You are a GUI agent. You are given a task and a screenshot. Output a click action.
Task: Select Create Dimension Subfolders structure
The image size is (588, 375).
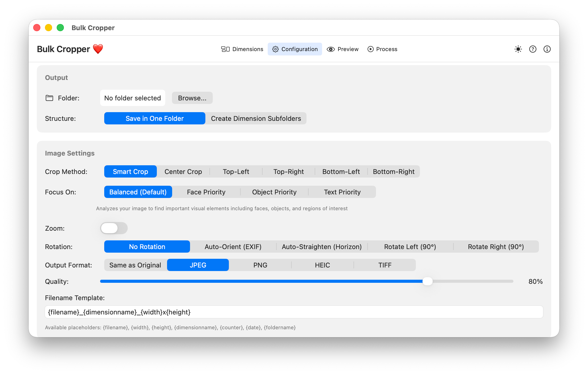click(256, 118)
